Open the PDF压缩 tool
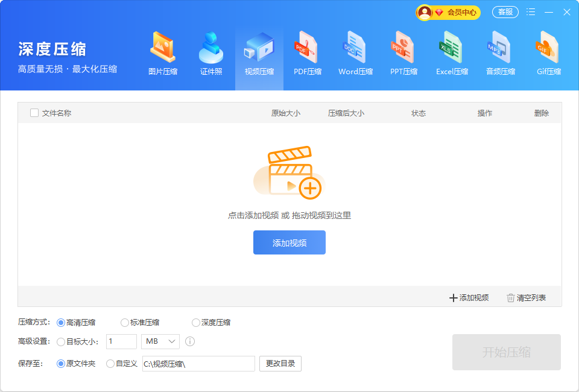Image resolution: width=579 pixels, height=392 pixels. pos(308,55)
